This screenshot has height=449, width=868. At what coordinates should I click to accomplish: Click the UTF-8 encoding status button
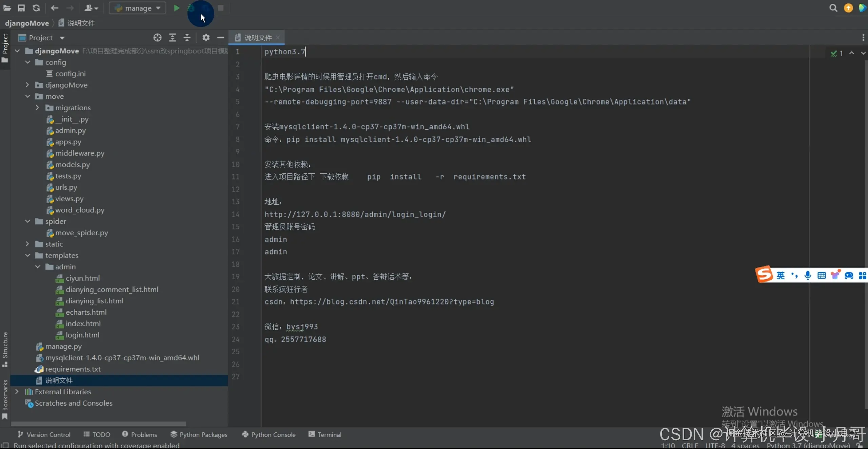[x=715, y=445]
